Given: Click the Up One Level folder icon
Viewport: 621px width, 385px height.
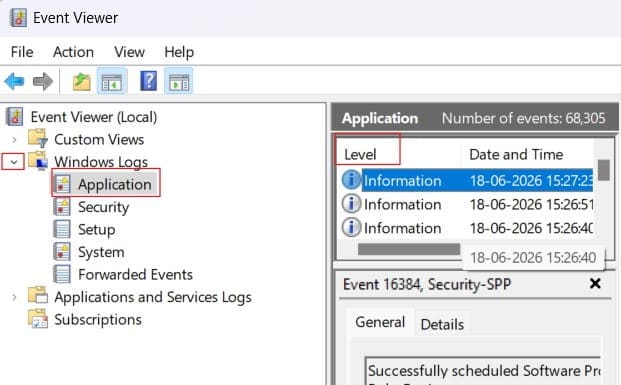Looking at the screenshot, I should click(82, 82).
